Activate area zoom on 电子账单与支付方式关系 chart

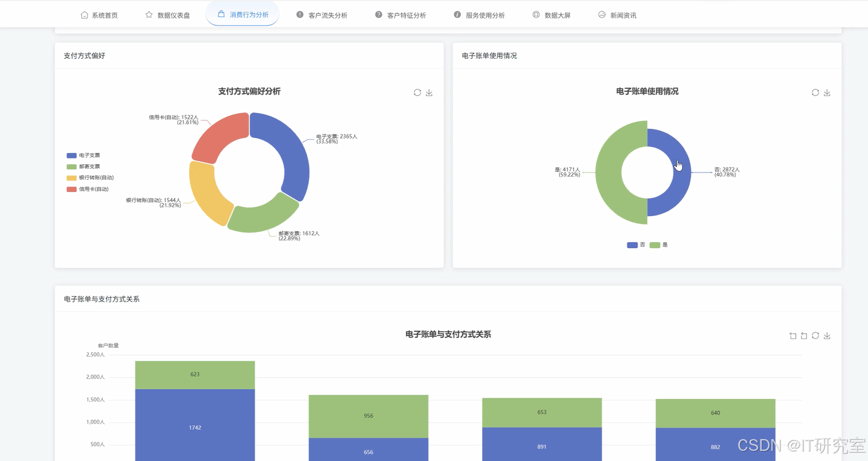coord(793,336)
